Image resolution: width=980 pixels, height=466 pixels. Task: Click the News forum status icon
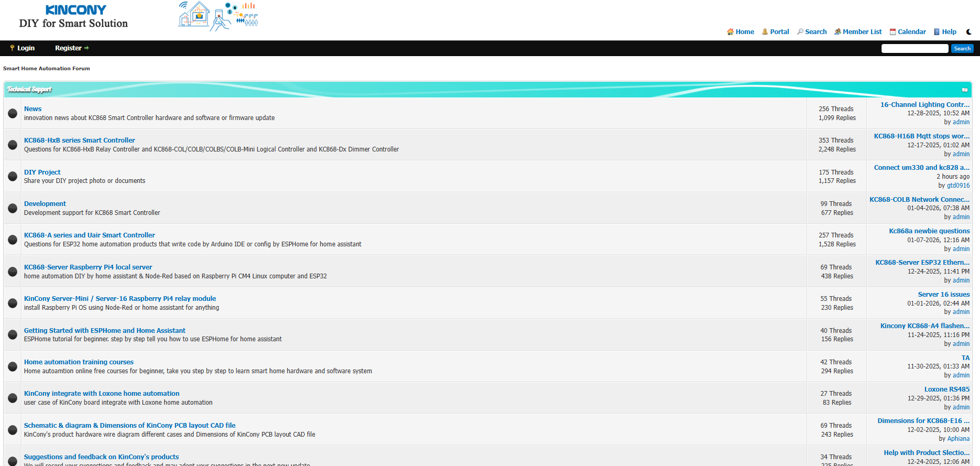coord(13,113)
